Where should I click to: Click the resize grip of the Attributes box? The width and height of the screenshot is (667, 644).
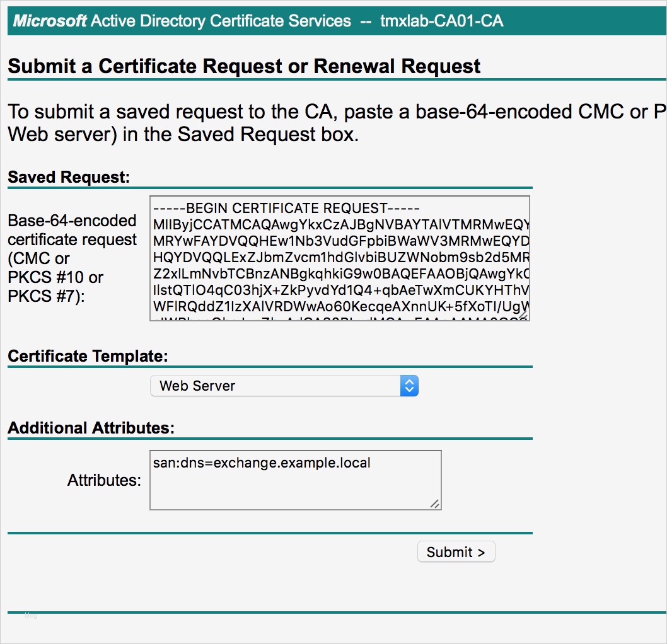[435, 503]
